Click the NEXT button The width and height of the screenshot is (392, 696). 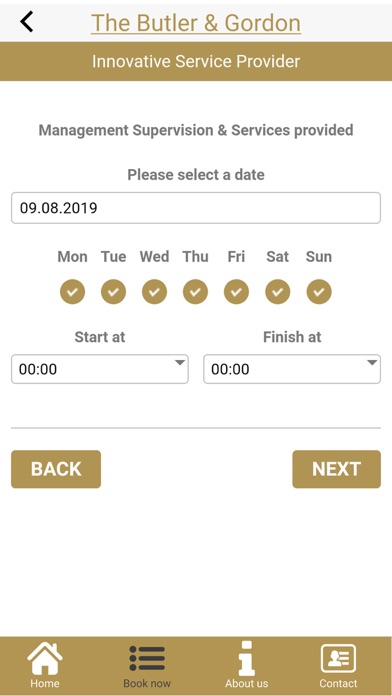(x=337, y=469)
